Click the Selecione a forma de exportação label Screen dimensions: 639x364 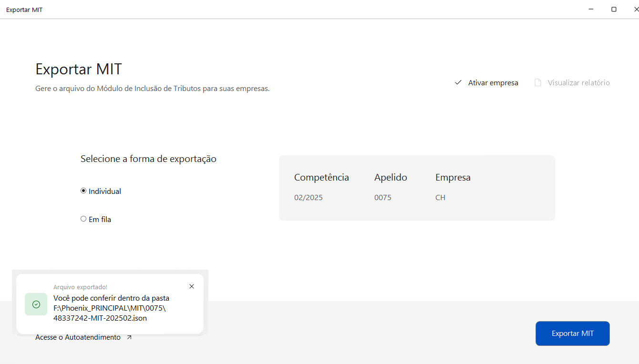[x=148, y=159]
